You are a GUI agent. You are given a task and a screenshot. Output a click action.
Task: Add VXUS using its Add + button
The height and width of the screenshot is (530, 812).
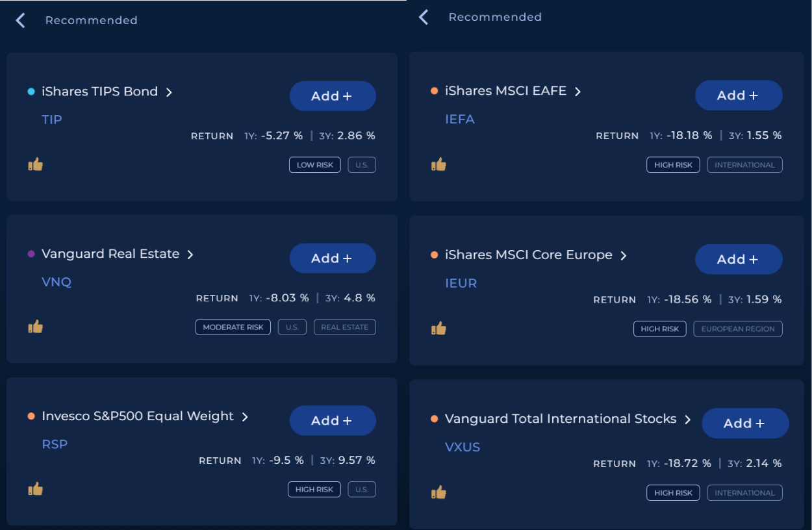click(x=745, y=423)
